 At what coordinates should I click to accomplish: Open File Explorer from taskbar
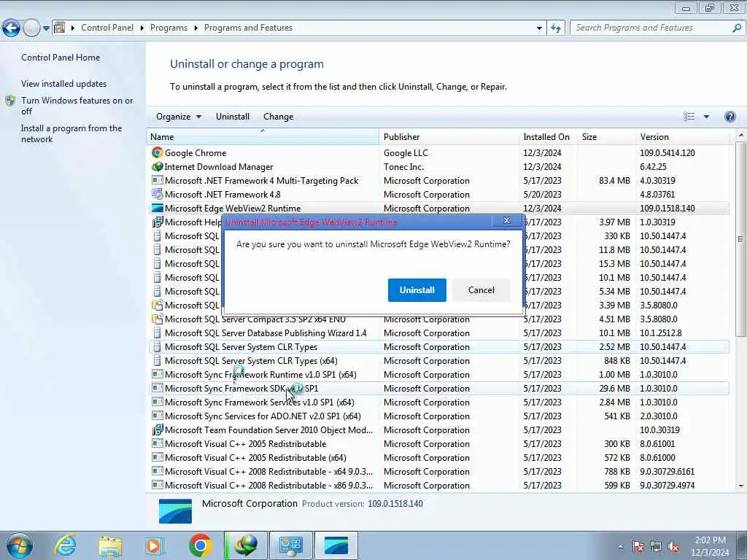pyautogui.click(x=110, y=545)
